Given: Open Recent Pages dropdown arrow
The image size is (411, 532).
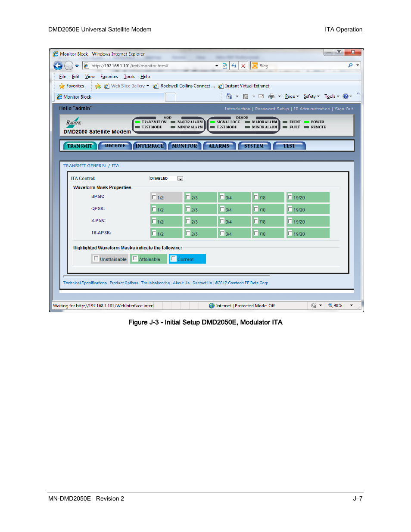Looking at the screenshot, I should point(77,66).
